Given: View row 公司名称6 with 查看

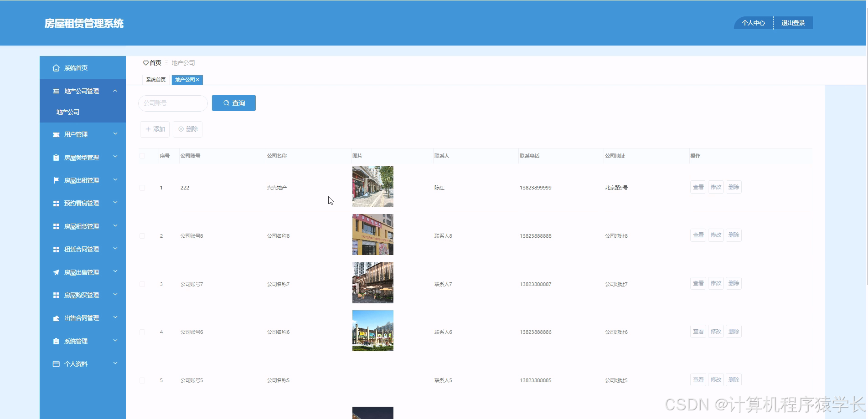Looking at the screenshot, I should (x=698, y=332).
